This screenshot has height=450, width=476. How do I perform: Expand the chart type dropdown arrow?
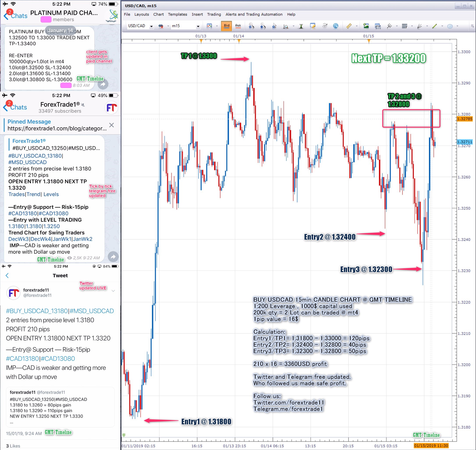[x=217, y=26]
